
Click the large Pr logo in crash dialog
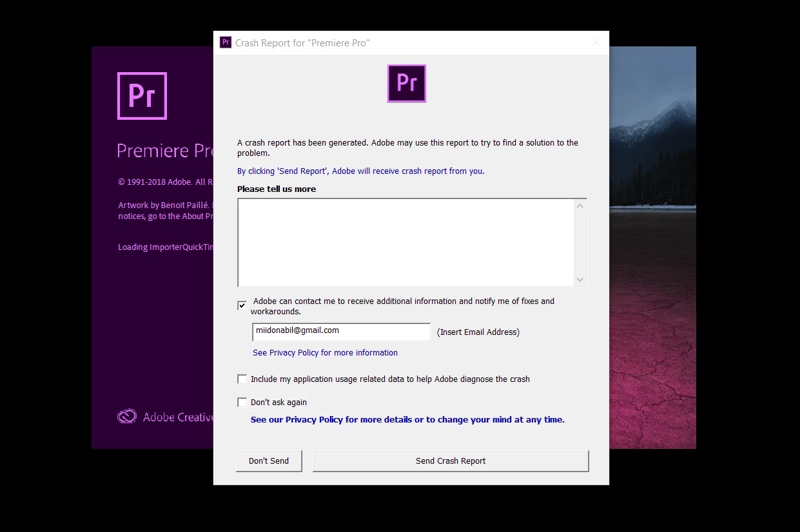coord(407,83)
